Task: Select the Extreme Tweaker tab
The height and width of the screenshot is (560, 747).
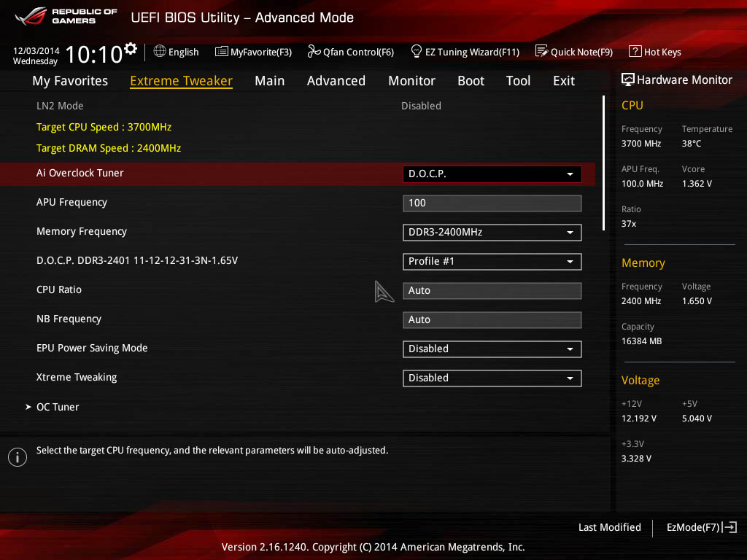Action: [181, 81]
